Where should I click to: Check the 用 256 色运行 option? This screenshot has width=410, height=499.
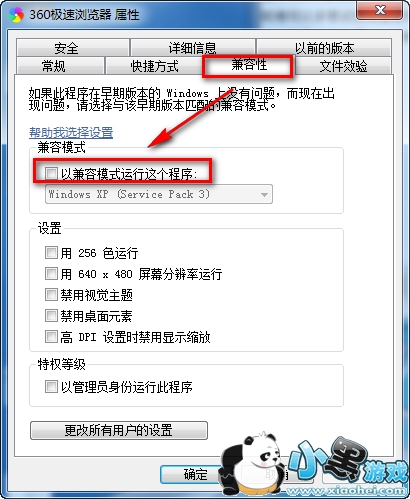pyautogui.click(x=51, y=252)
